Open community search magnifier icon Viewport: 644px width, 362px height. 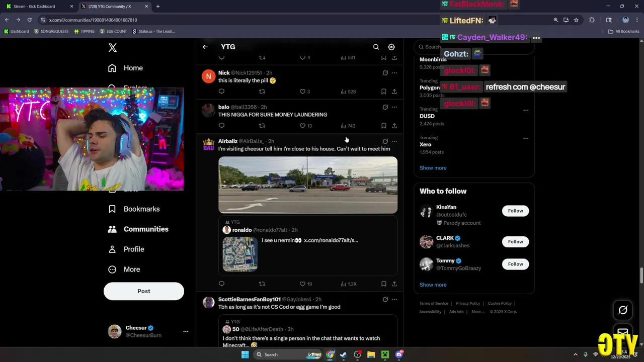click(376, 47)
